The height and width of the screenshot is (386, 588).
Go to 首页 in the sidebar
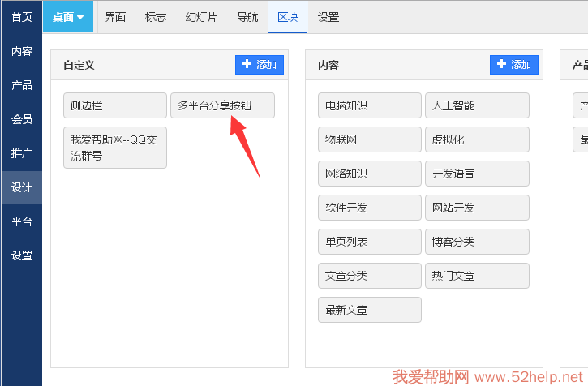tap(21, 16)
